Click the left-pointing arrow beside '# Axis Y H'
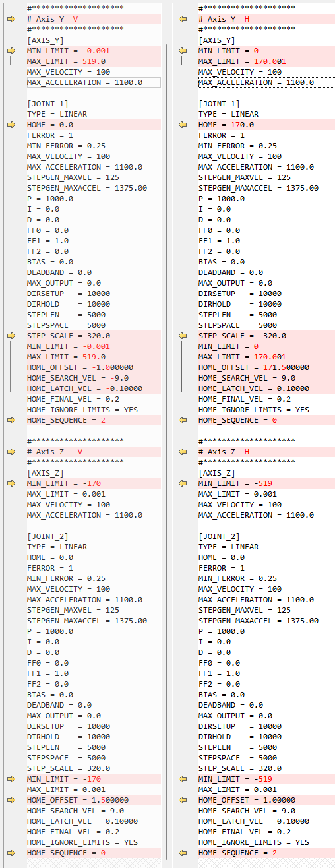The image size is (335, 868). pos(183,19)
